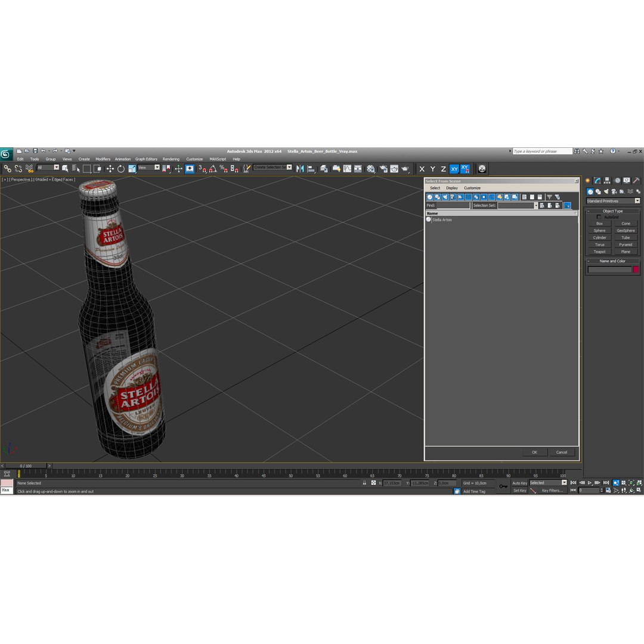This screenshot has width=644, height=644.
Task: Select Stella Artois in the scene list
Action: [x=442, y=219]
